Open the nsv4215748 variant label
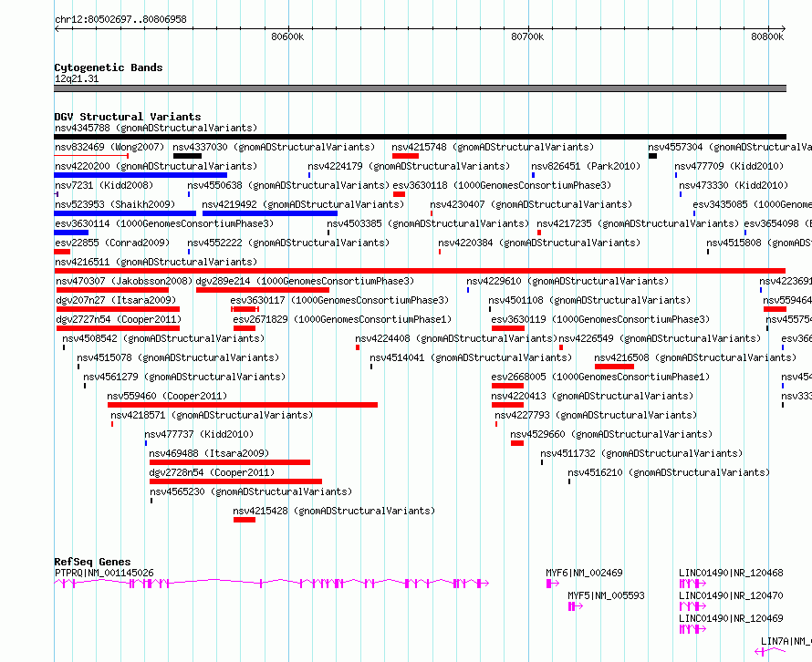 tap(493, 147)
